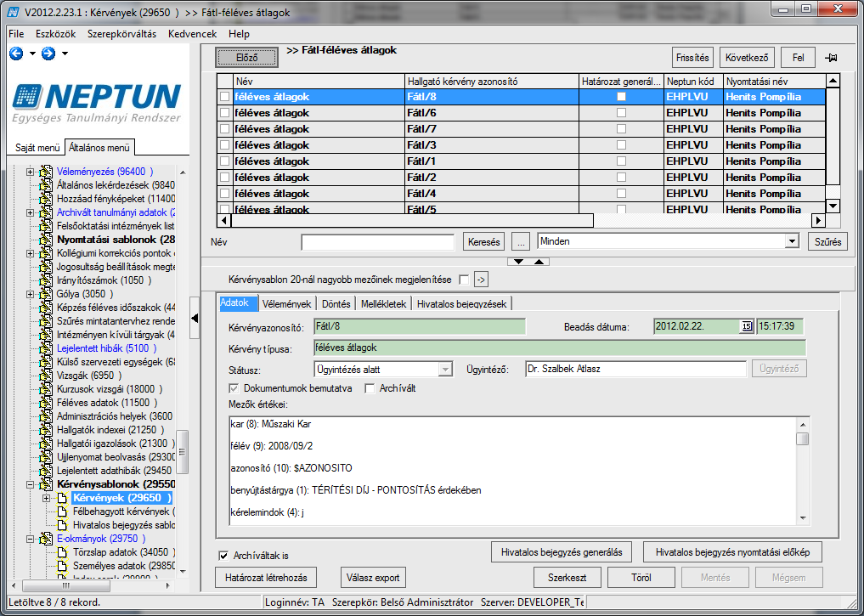The height and width of the screenshot is (616, 864).
Task: Click the Előző button
Action: 247,57
